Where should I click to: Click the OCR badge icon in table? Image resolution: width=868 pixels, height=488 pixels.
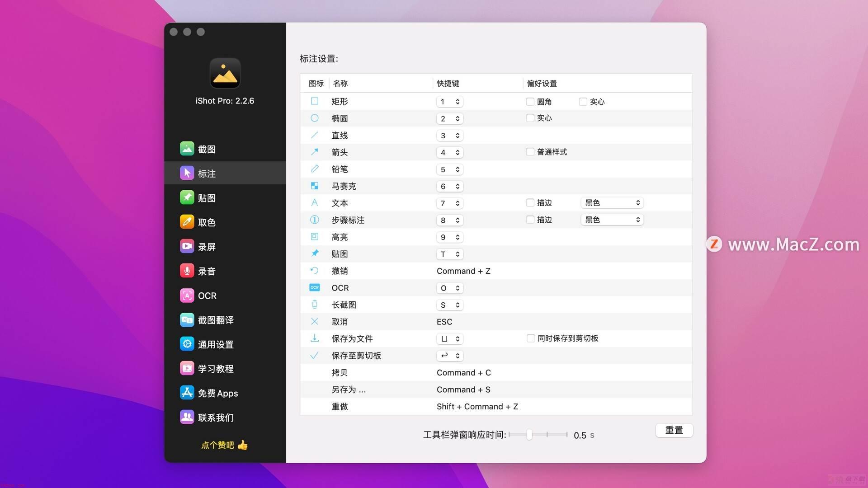tap(315, 287)
